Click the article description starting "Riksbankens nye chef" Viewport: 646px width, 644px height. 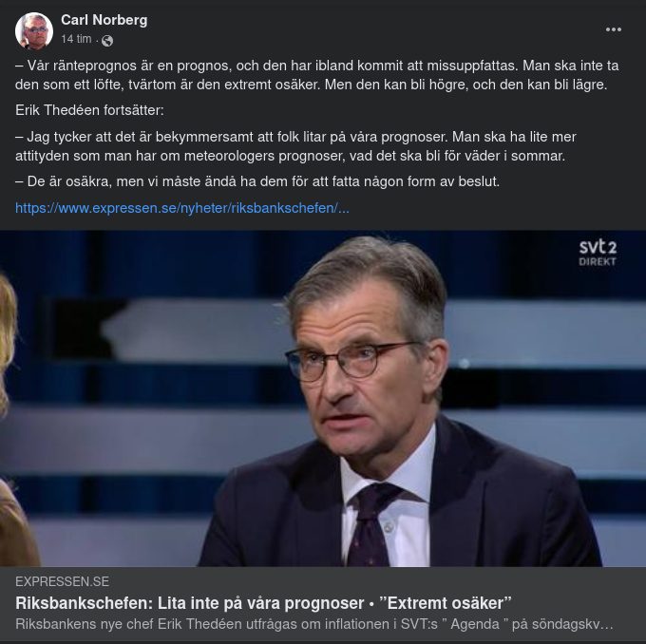tap(313, 624)
